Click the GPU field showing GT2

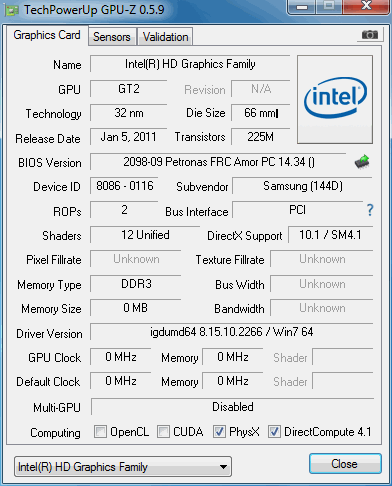point(129,89)
